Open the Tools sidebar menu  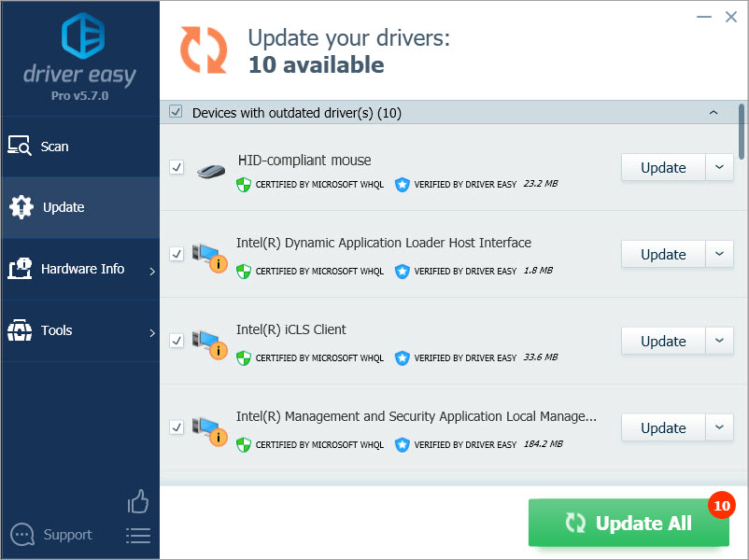click(x=56, y=330)
